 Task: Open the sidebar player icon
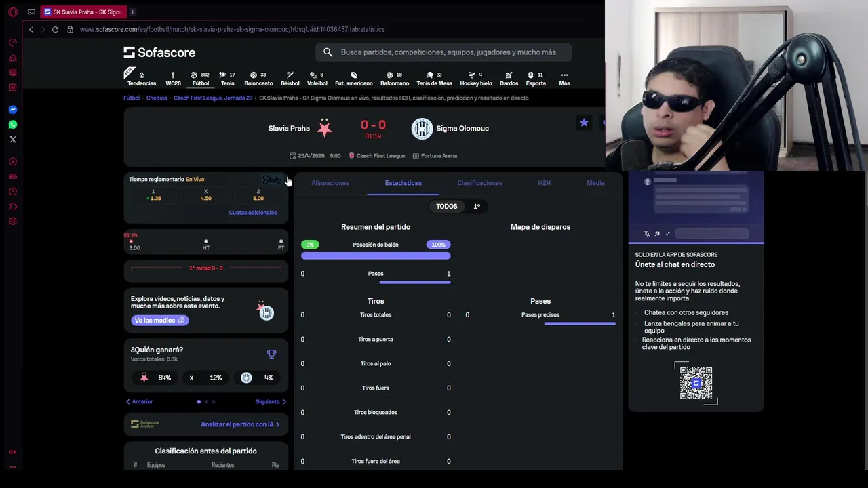click(12, 161)
